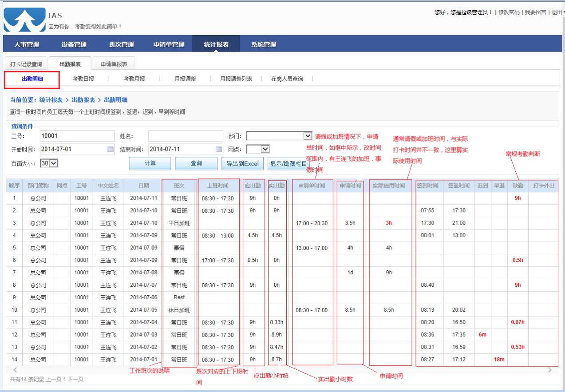Open the 人事管理 menu
Screen dimensions: 565x392
[x=27, y=44]
